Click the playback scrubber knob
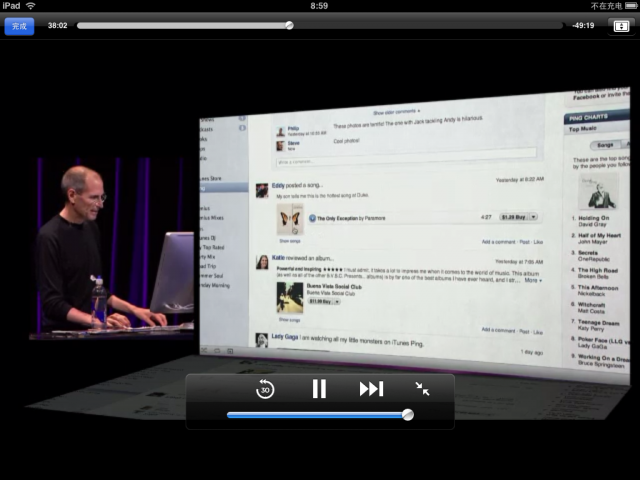Screen dimensions: 640x480 (x=289, y=25)
